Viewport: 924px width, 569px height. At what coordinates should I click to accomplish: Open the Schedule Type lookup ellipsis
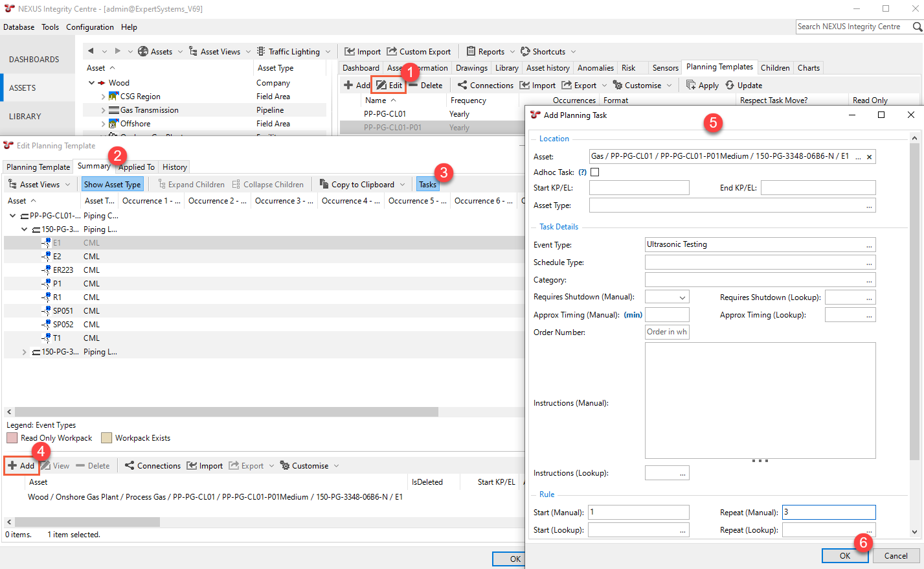870,262
